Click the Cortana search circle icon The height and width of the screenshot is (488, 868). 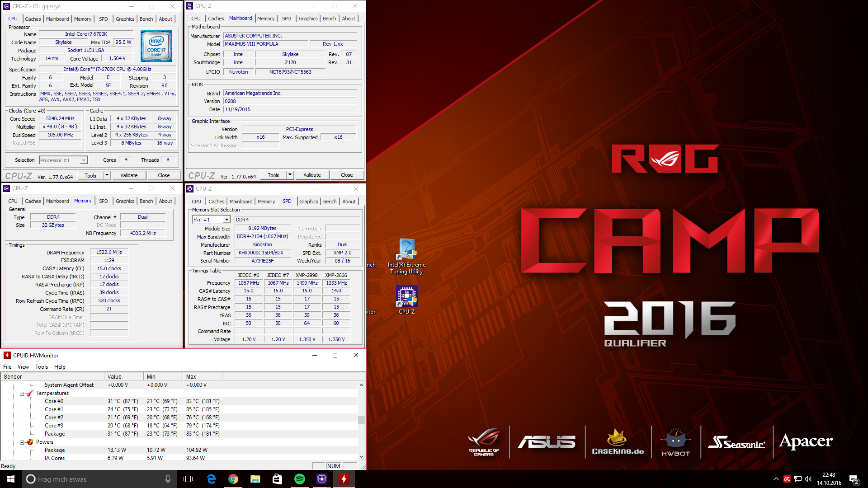coord(30,479)
